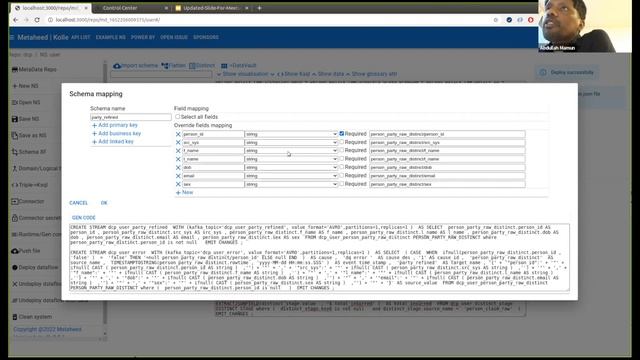Open the type dropdown for person_id
The width and height of the screenshot is (640, 360).
coord(291,134)
